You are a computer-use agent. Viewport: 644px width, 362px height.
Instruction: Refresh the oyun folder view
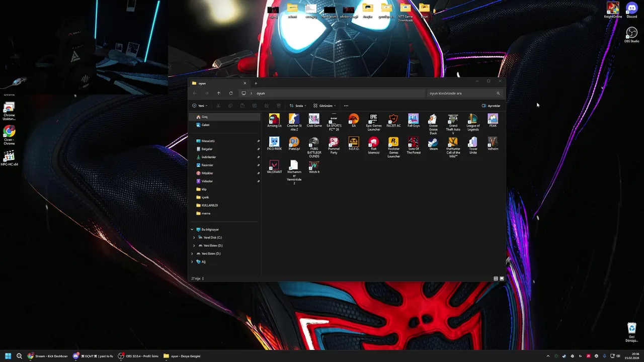pyautogui.click(x=231, y=93)
